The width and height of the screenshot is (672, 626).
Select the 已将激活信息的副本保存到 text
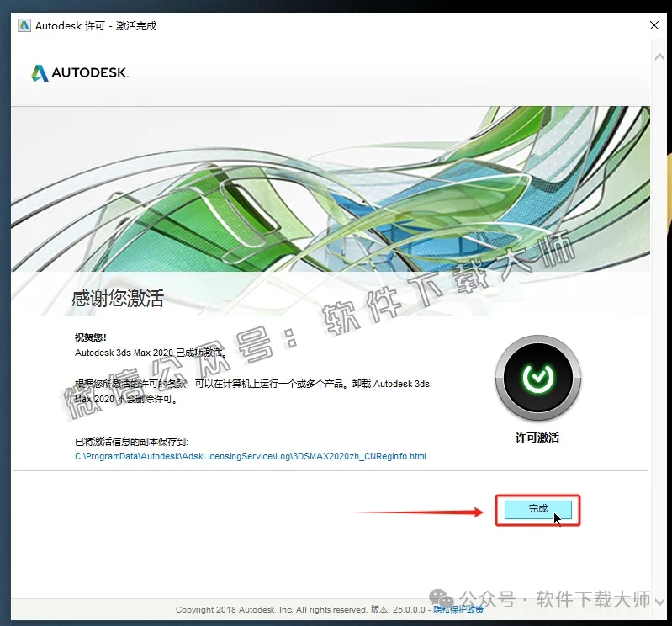point(131,442)
